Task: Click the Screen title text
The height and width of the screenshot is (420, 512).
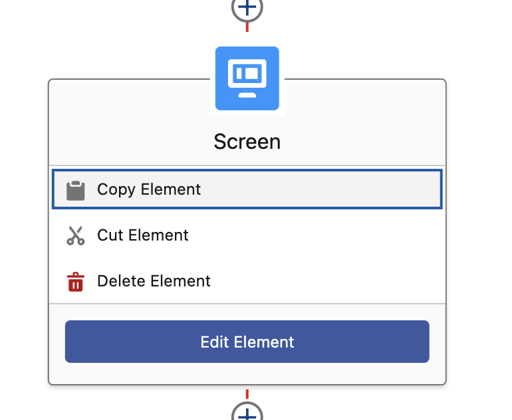Action: (x=247, y=142)
